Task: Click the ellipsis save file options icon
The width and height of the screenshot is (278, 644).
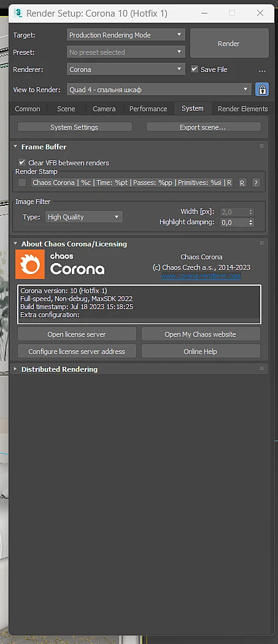Action: coord(263,70)
